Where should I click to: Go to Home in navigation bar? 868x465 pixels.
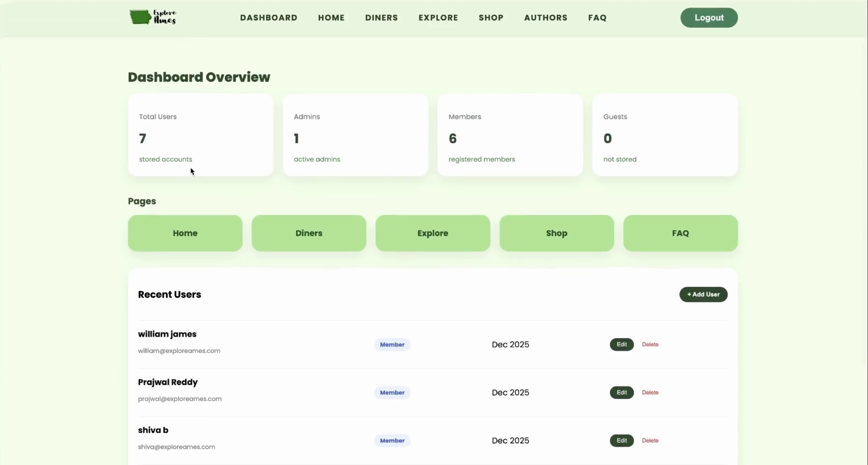click(x=331, y=18)
